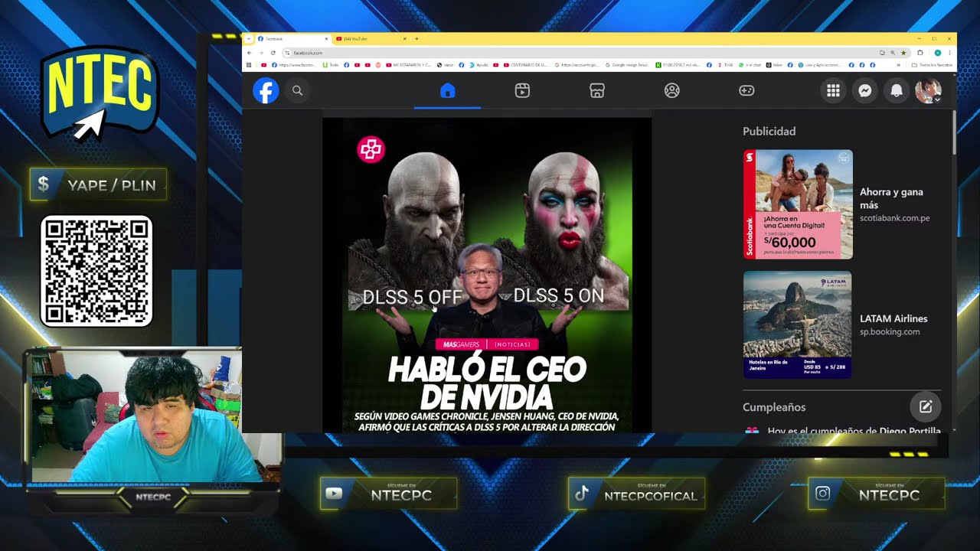Open the 'Todos los favoritos' folder
Image resolution: width=980 pixels, height=551 pixels.
932,65
